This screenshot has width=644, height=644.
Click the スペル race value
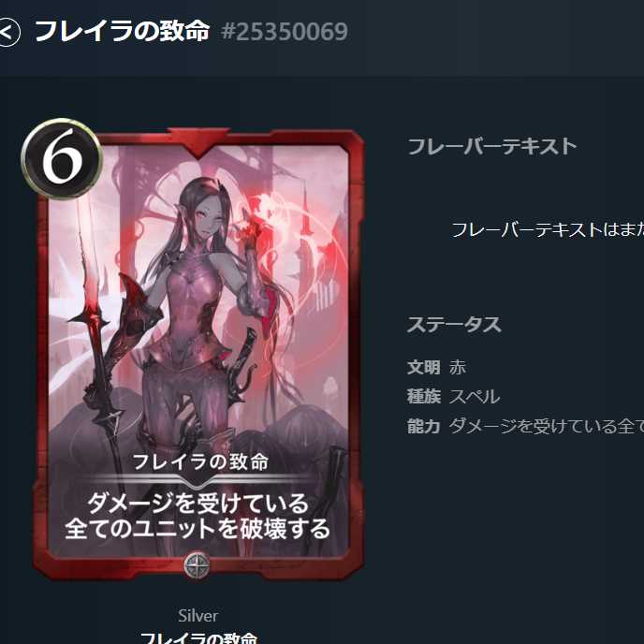point(475,397)
